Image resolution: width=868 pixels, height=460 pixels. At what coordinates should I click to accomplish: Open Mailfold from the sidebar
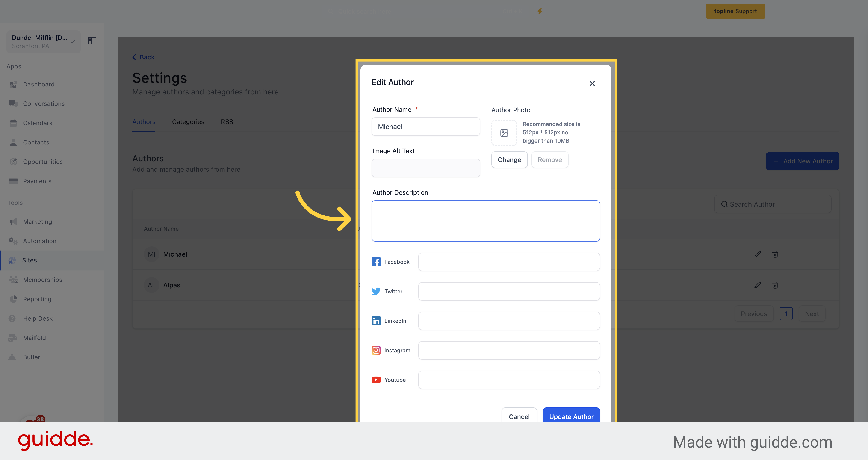tap(52, 338)
